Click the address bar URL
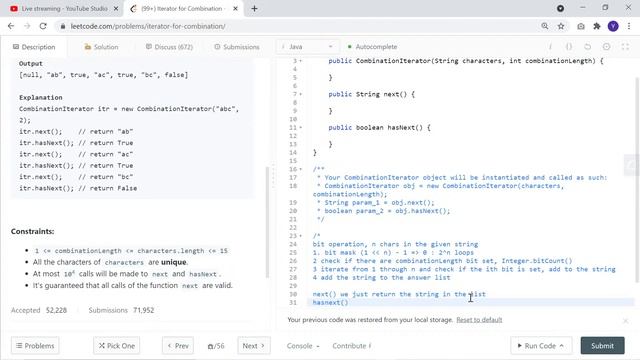Image resolution: width=640 pixels, height=360 pixels. tap(148, 26)
